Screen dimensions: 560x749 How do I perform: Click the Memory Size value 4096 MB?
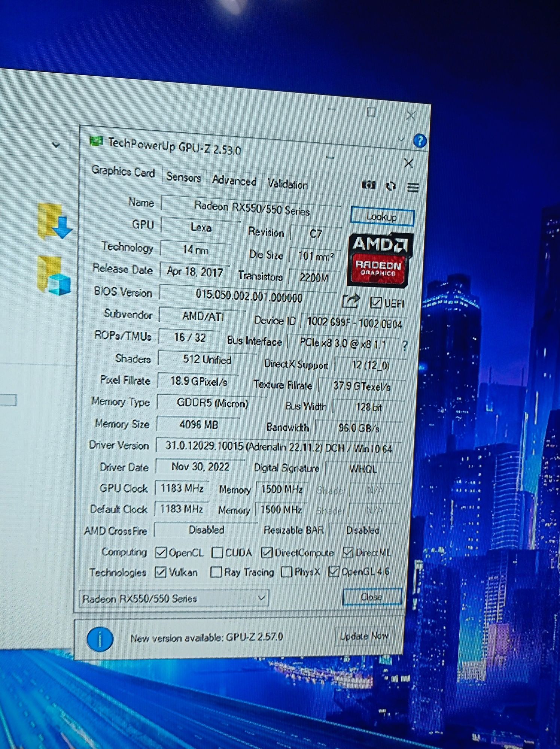tap(198, 424)
